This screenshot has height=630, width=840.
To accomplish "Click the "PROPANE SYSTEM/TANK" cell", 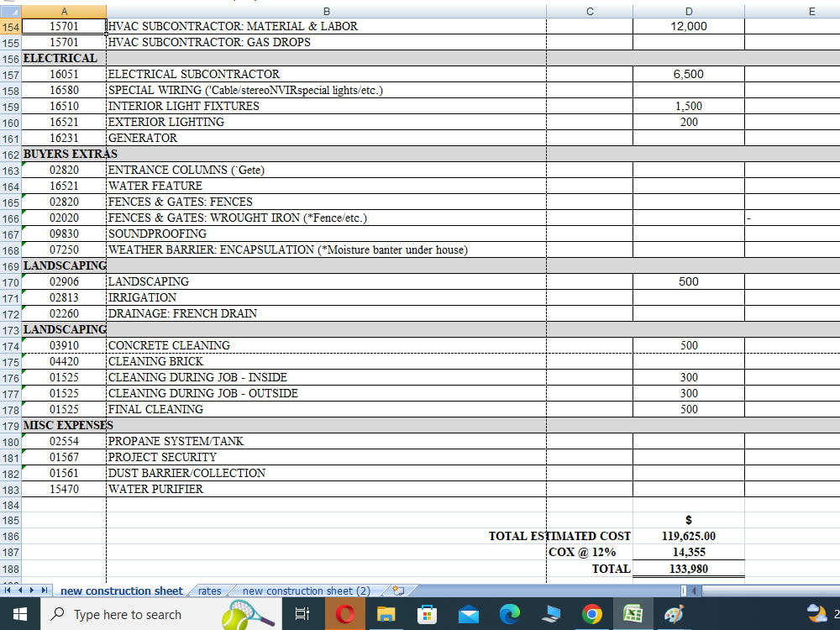I will (326, 442).
